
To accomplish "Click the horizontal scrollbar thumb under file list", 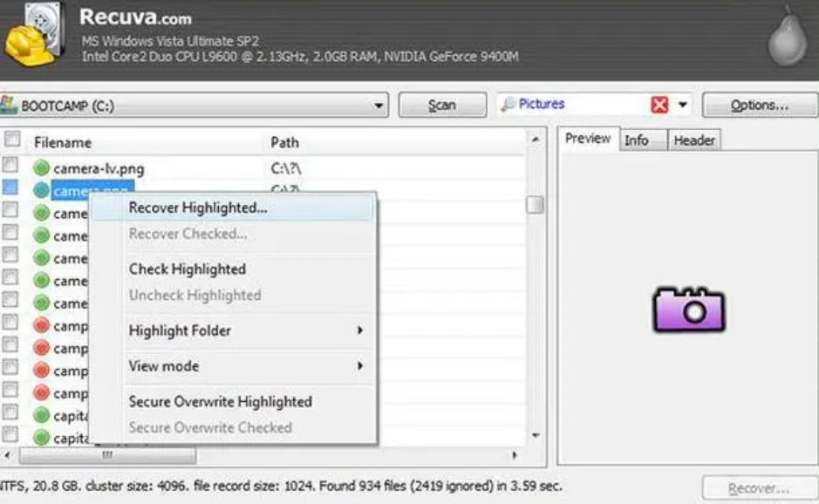I will click(x=107, y=455).
